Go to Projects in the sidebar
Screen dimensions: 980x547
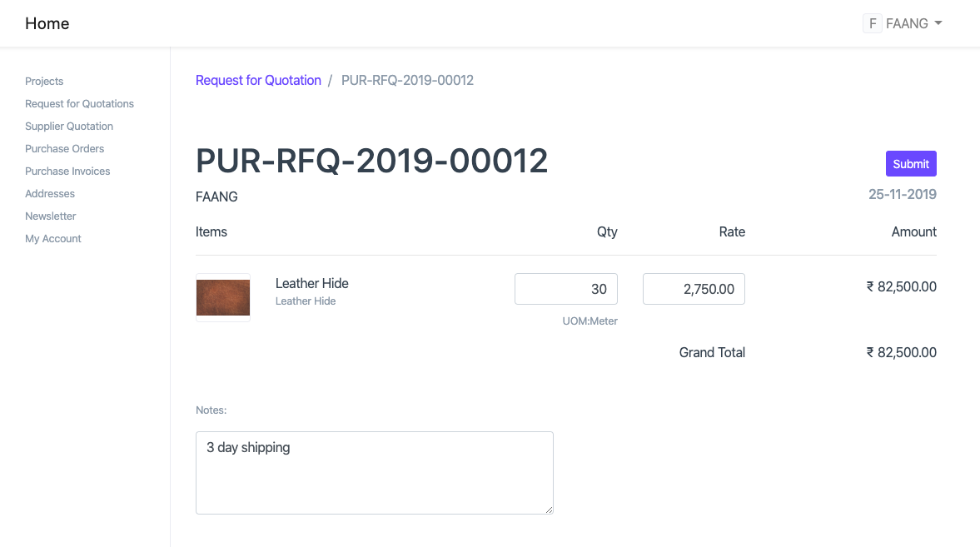click(44, 81)
